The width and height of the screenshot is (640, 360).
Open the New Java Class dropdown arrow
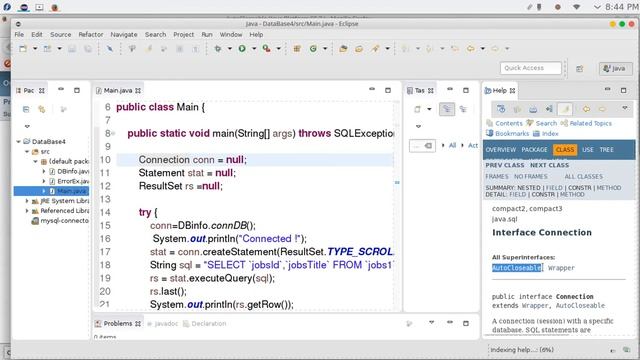coord(325,49)
